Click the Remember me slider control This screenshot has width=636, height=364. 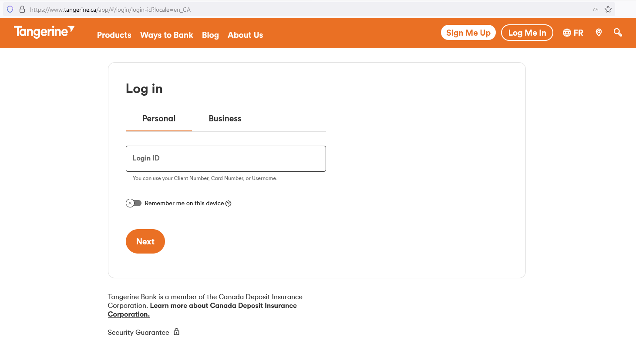pos(134,203)
